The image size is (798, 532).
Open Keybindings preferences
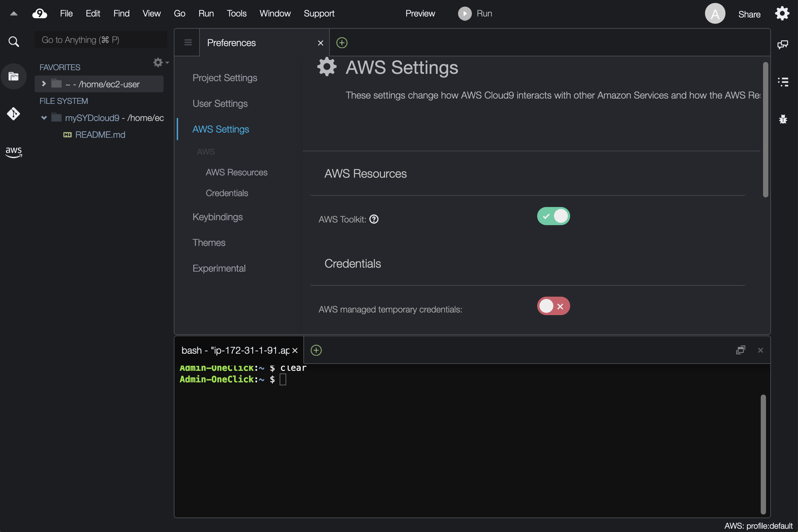click(x=218, y=217)
